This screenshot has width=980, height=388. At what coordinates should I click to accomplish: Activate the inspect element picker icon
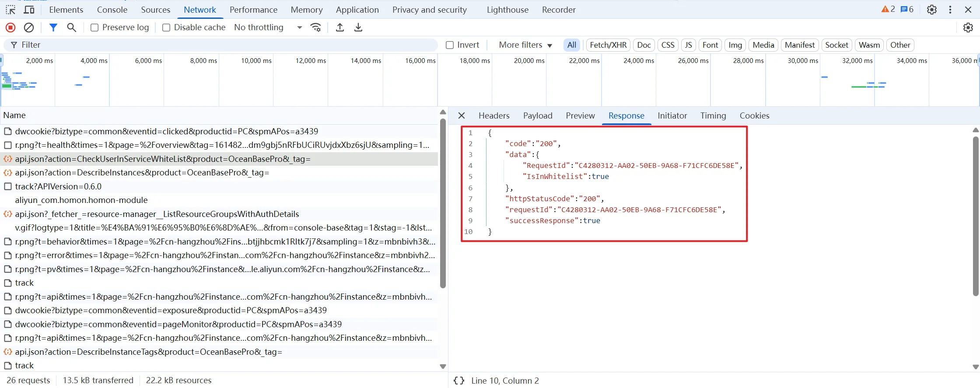(x=10, y=10)
